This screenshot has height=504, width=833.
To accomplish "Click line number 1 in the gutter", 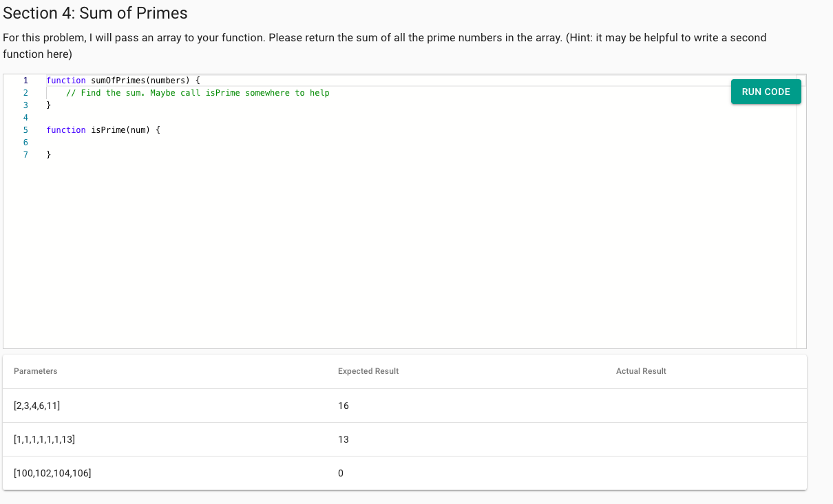I will point(25,80).
